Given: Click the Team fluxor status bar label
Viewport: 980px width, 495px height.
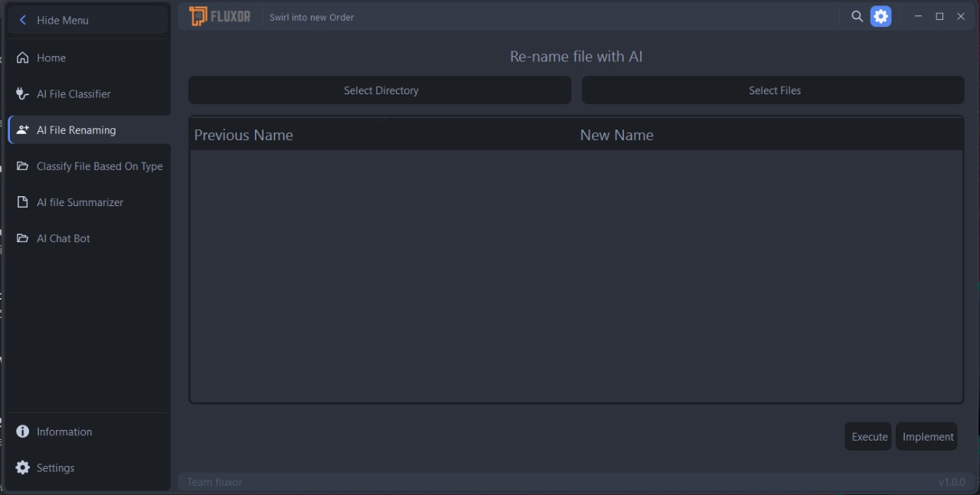Looking at the screenshot, I should [214, 482].
